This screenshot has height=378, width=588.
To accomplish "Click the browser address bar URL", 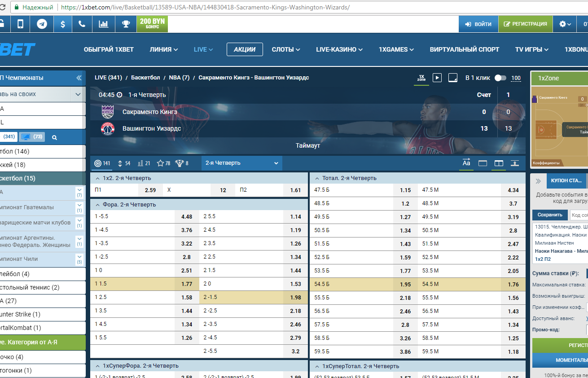I will 205,7.
